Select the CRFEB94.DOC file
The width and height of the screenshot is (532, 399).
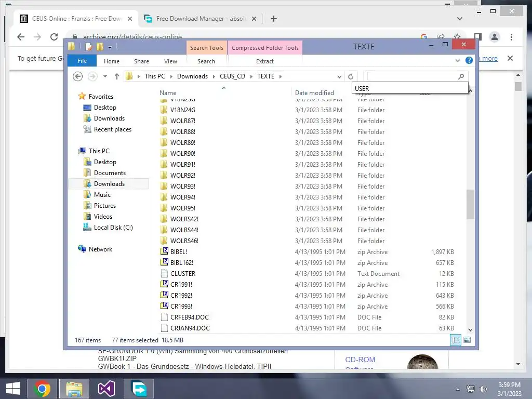pyautogui.click(x=189, y=317)
